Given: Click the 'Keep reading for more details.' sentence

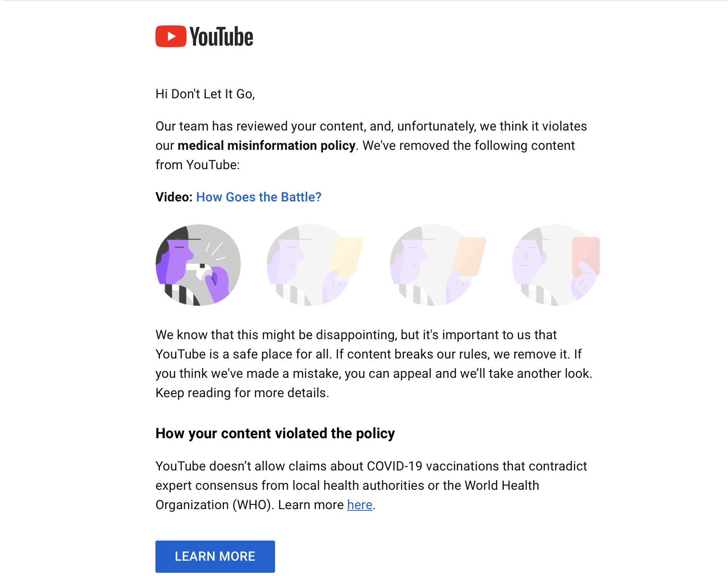Looking at the screenshot, I should click(x=242, y=393).
